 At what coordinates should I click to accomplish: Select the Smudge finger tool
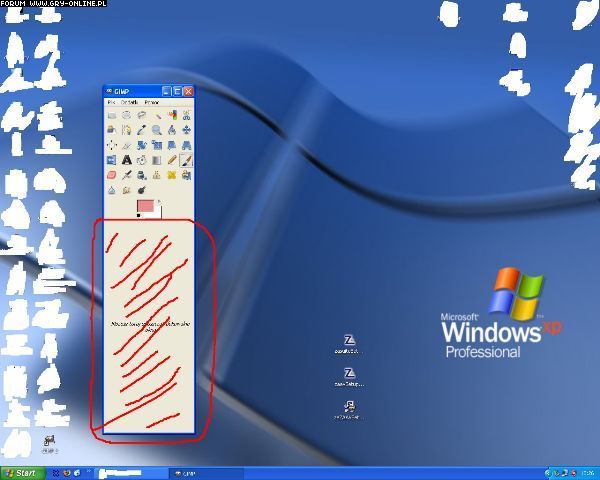pos(127,190)
